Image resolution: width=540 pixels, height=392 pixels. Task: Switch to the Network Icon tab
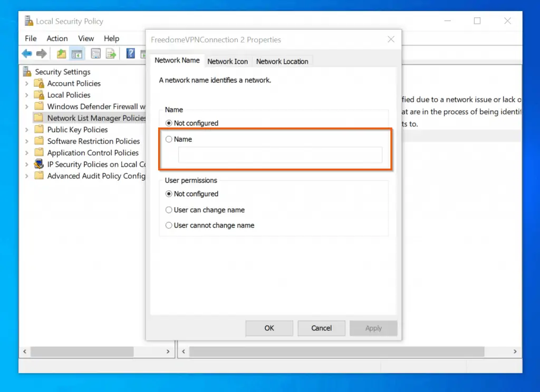[227, 61]
